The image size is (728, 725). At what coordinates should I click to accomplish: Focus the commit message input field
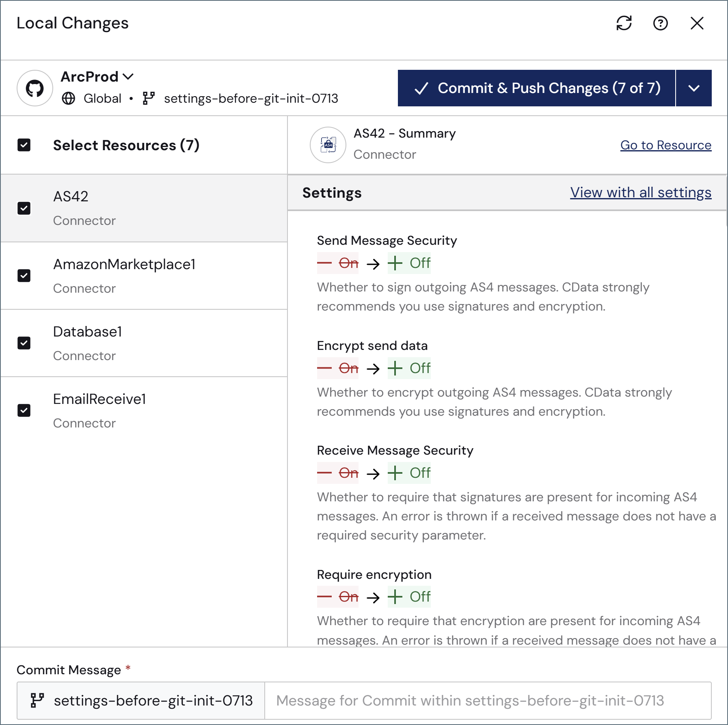[488, 700]
